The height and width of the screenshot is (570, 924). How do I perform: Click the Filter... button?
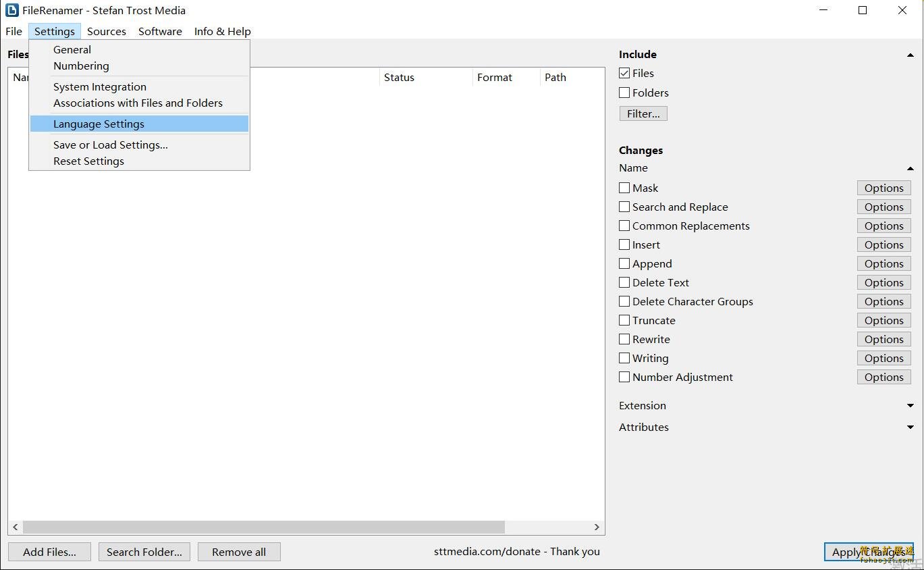[643, 114]
